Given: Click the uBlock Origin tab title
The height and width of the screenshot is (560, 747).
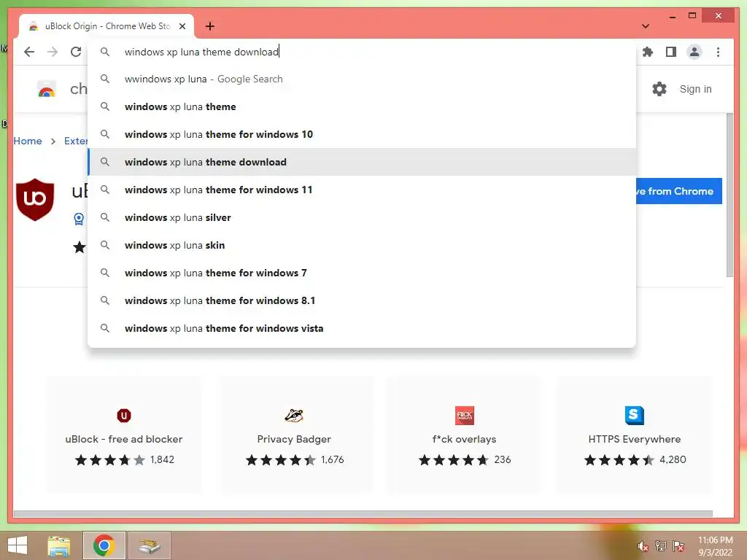Looking at the screenshot, I should [x=108, y=26].
